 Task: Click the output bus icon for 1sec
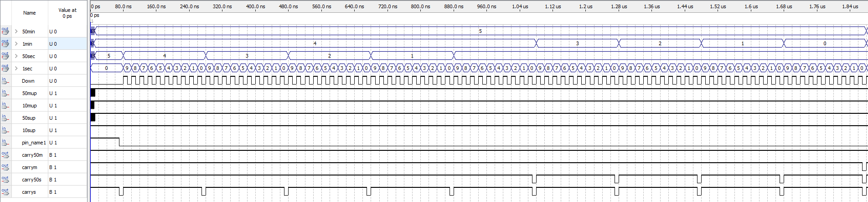click(5, 68)
